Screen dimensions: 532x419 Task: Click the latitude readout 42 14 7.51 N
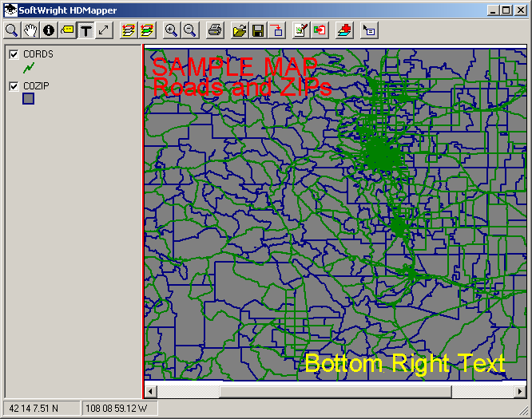tap(34, 409)
